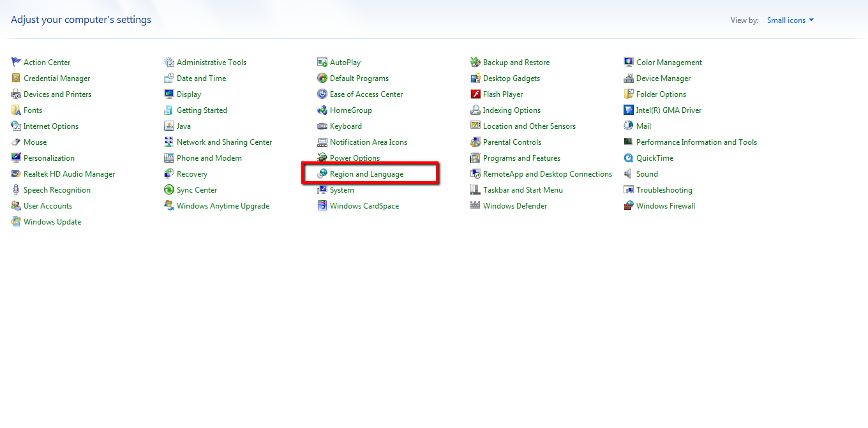Open the Color Management monitor icon

[629, 62]
